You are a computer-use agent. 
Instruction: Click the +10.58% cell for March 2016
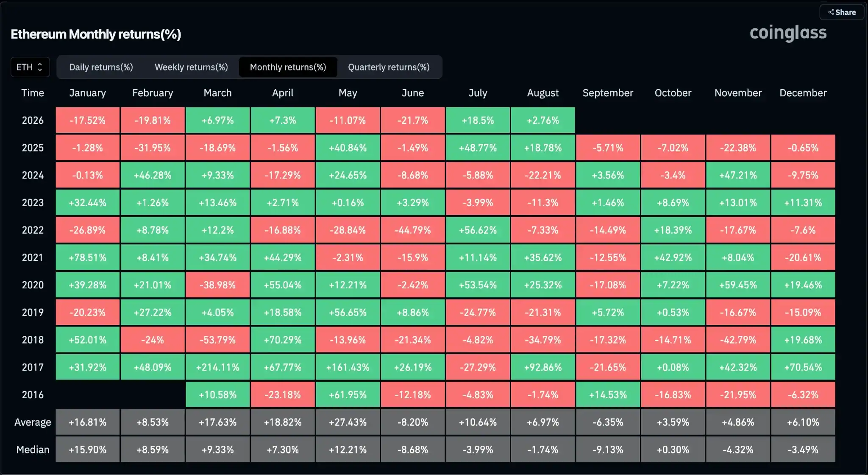click(x=218, y=395)
